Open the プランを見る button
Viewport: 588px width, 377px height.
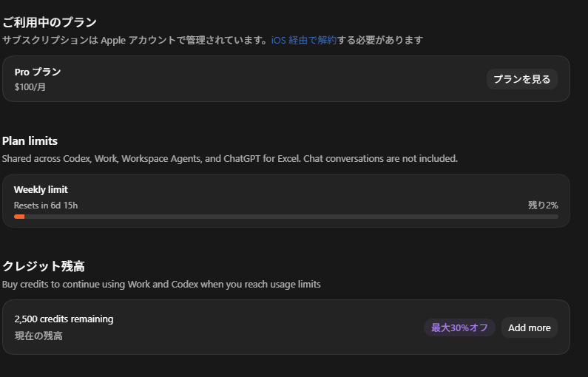point(521,79)
